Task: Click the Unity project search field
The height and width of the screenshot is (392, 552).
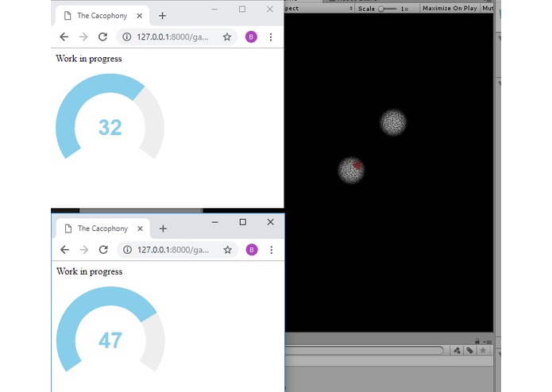Action: click(365, 350)
